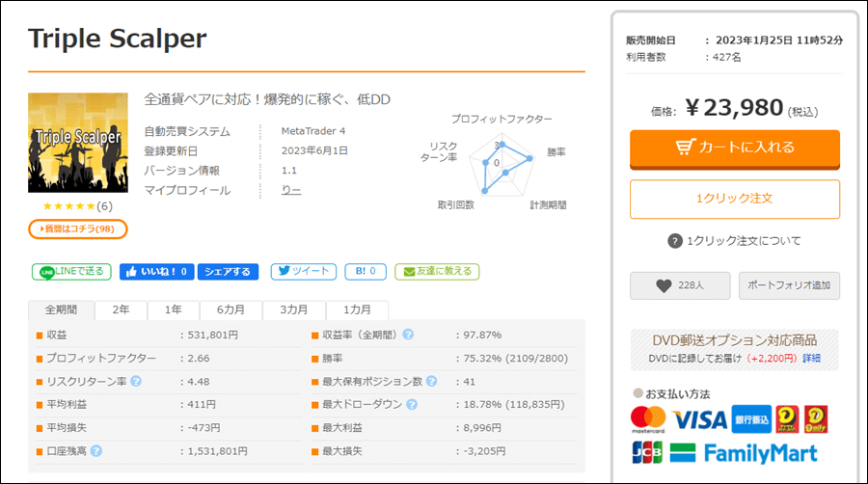Image resolution: width=868 pixels, height=484 pixels.
Task: Click the blue シェアする button
Action: [228, 272]
